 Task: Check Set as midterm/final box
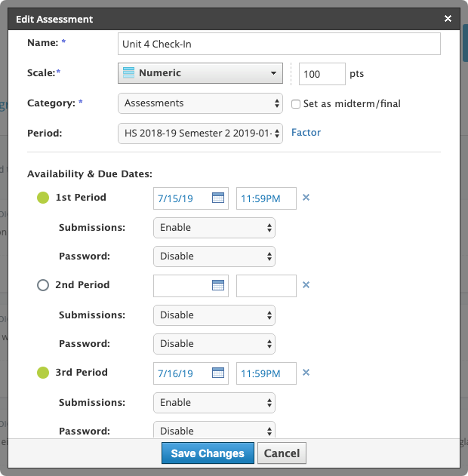(297, 104)
